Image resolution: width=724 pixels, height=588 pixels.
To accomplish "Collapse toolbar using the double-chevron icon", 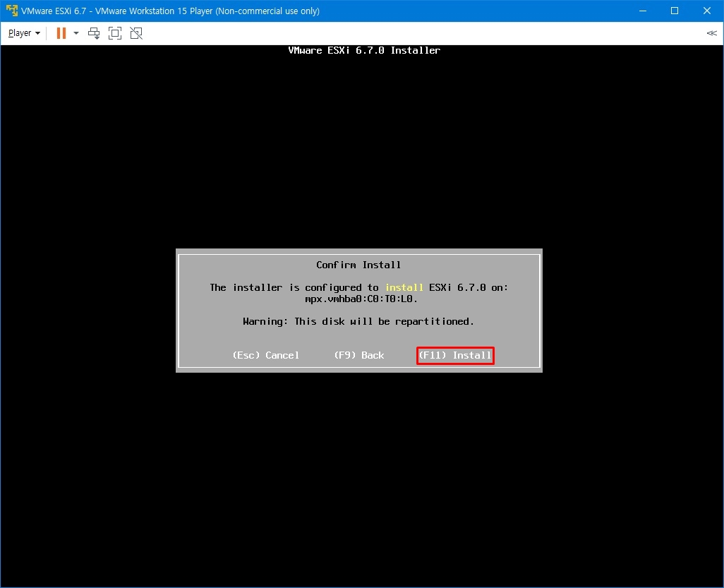I will point(711,33).
